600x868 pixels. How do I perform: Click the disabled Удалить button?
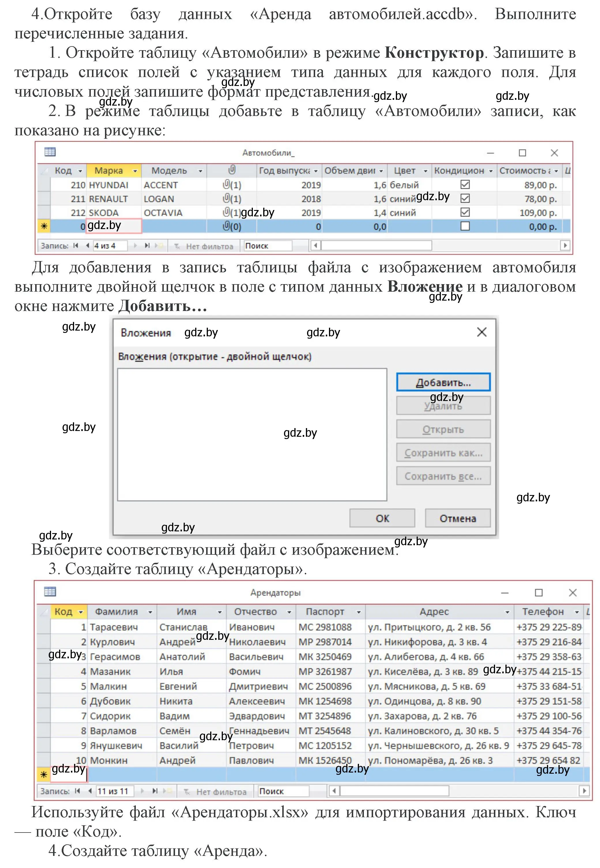tap(443, 405)
